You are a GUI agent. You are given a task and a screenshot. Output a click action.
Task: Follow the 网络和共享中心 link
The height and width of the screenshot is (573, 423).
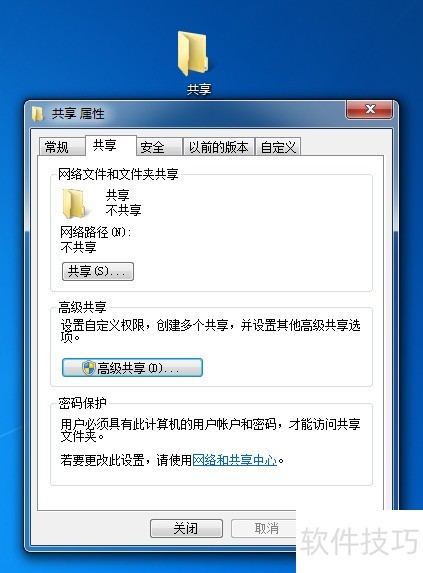tap(235, 460)
